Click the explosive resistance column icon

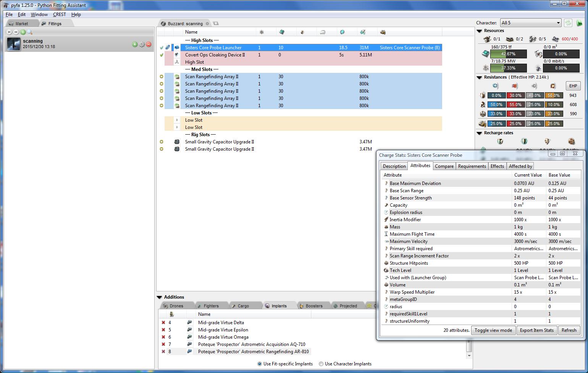click(553, 86)
